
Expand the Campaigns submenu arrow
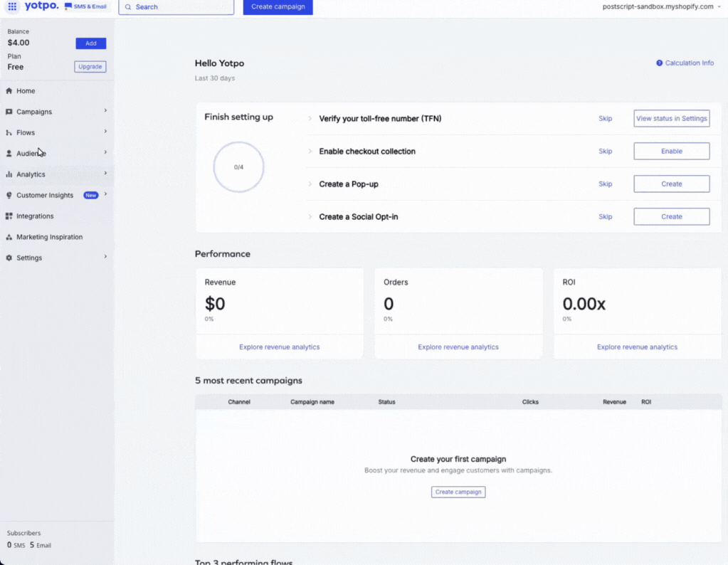pos(105,111)
